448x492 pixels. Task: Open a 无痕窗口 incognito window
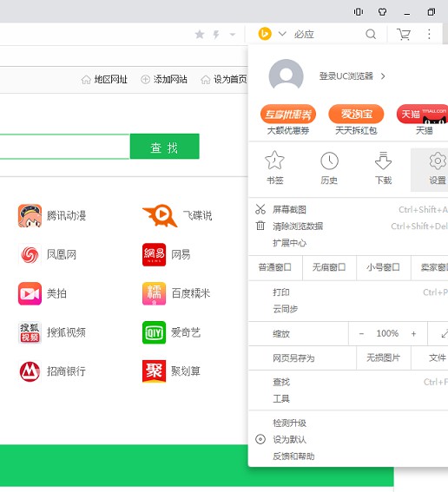[x=329, y=267]
